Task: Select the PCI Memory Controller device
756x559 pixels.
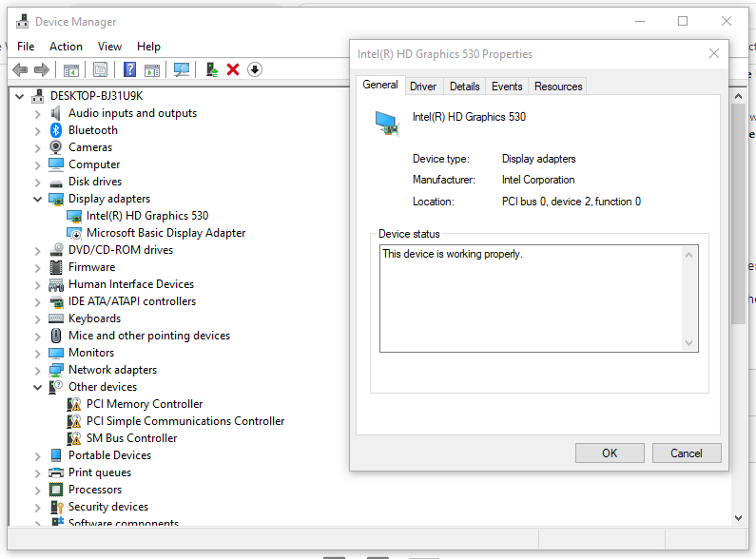Action: (x=145, y=404)
